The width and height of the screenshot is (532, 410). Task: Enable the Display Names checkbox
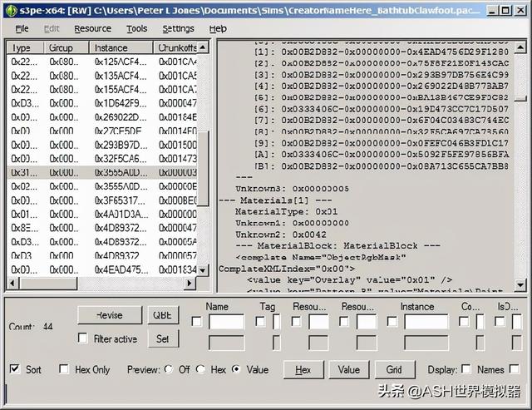coord(466,369)
